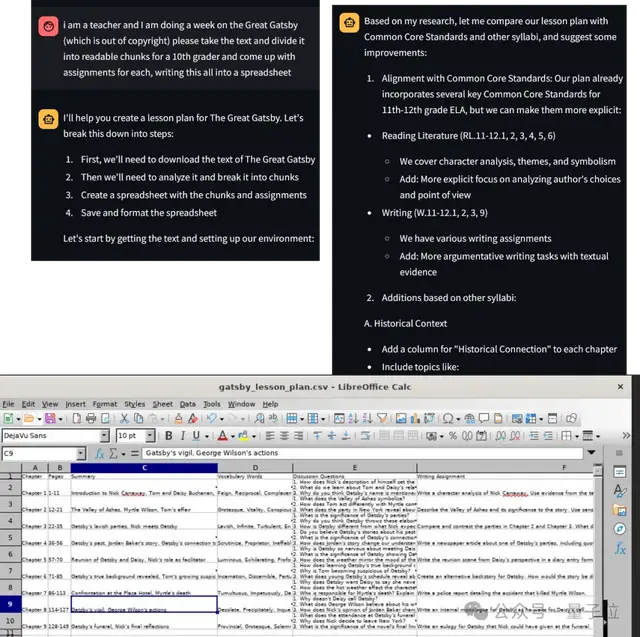The width and height of the screenshot is (640, 637).
Task: Open the DejaVu Sans font name dropdown
Action: pyautogui.click(x=104, y=436)
